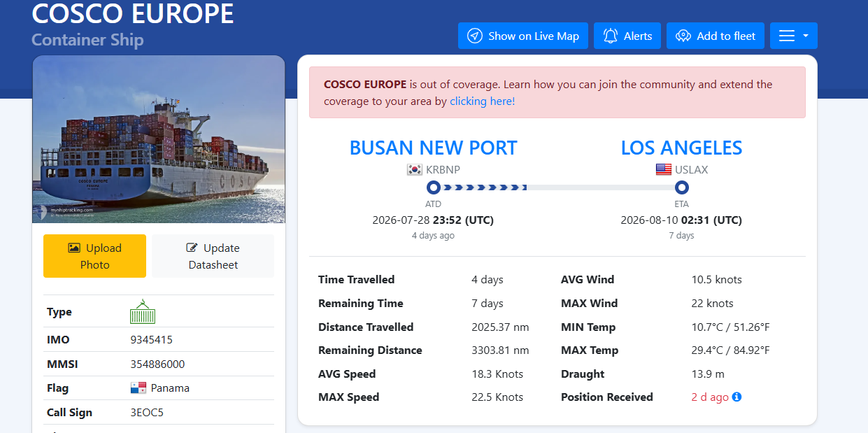Expand the hamburger menu dropdown
Image resolution: width=868 pixels, height=433 pixels.
click(x=794, y=36)
